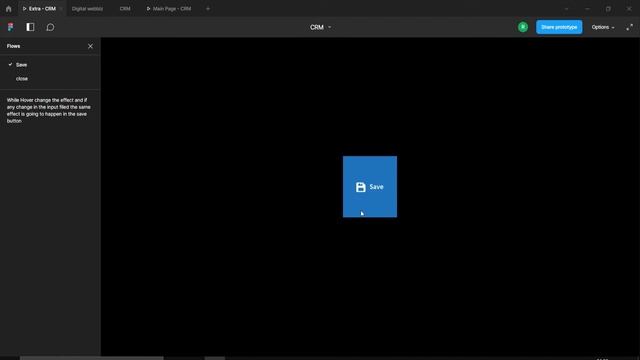Add a new tab with plus icon
Viewport: 640px width, 360px height.
(x=208, y=9)
